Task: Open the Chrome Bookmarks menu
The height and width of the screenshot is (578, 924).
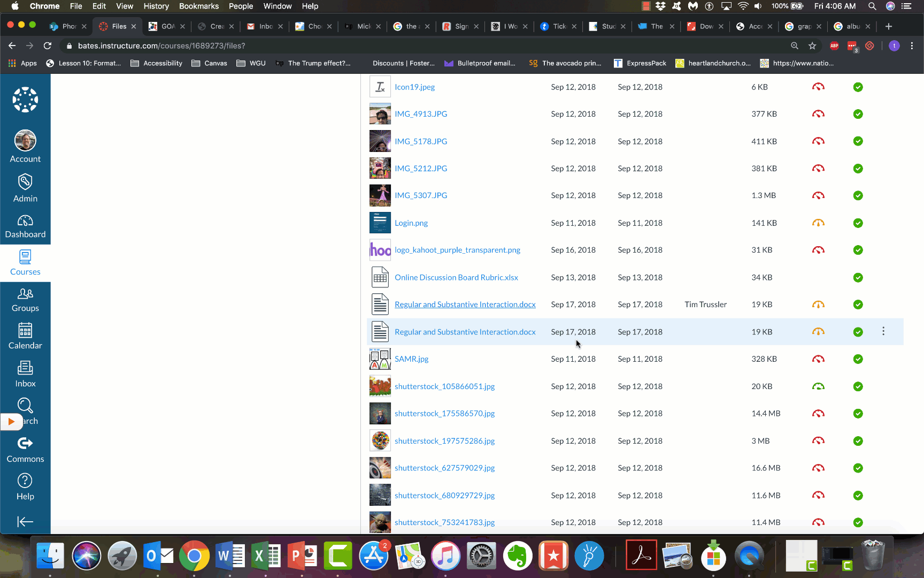Action: click(x=199, y=6)
